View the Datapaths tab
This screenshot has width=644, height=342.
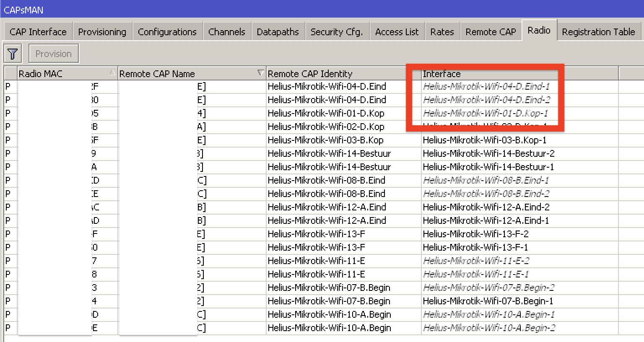coord(278,31)
